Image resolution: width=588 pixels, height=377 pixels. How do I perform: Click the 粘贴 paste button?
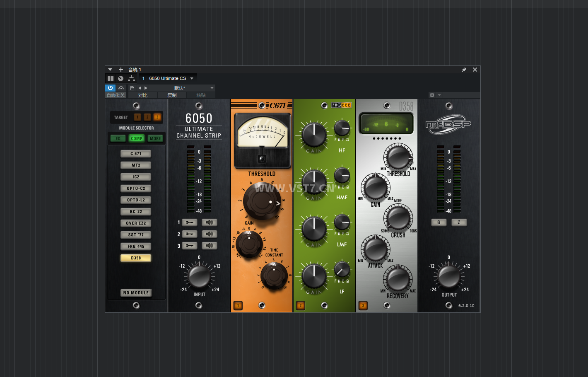pyautogui.click(x=201, y=95)
